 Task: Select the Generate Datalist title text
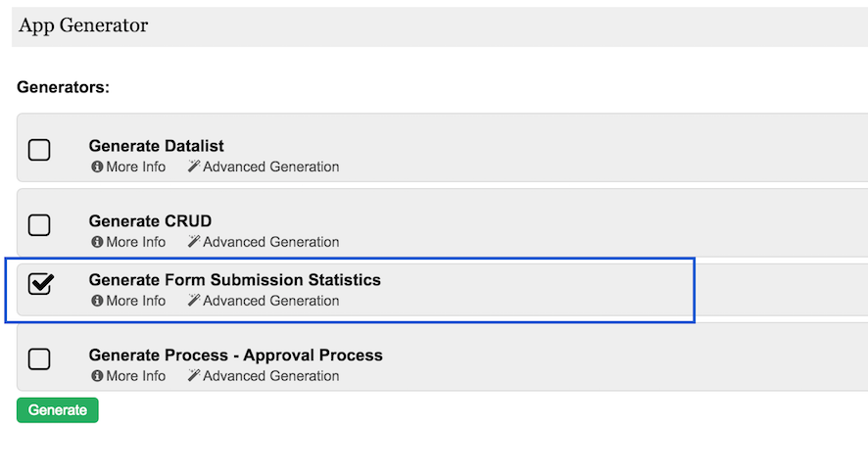point(156,146)
